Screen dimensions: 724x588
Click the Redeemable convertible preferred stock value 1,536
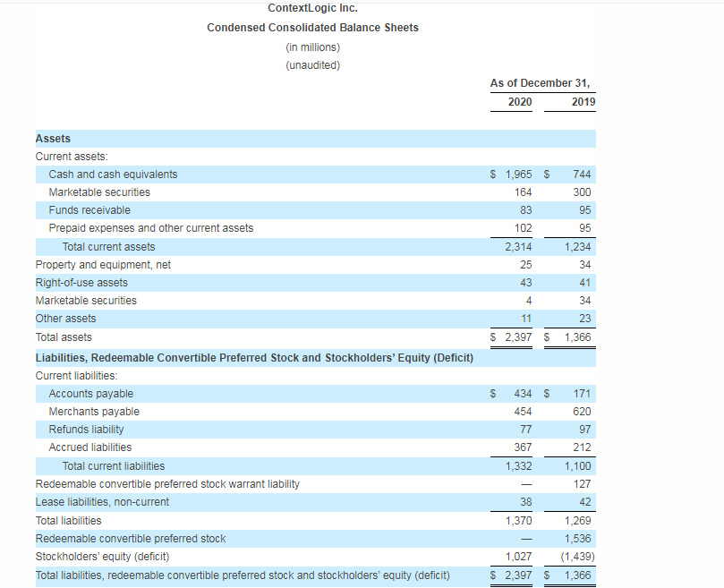tap(577, 539)
